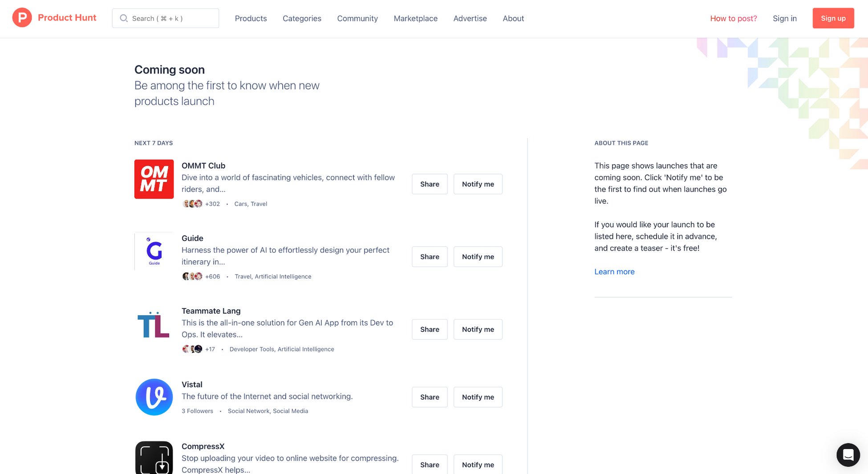
Task: Open the OMMT Club product logo
Action: tap(154, 179)
